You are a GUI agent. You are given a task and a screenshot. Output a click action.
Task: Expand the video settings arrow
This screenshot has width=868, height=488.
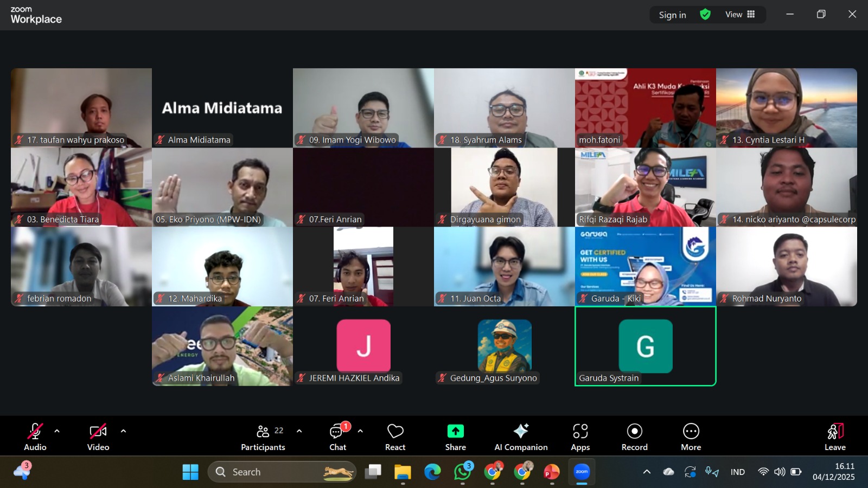123,431
